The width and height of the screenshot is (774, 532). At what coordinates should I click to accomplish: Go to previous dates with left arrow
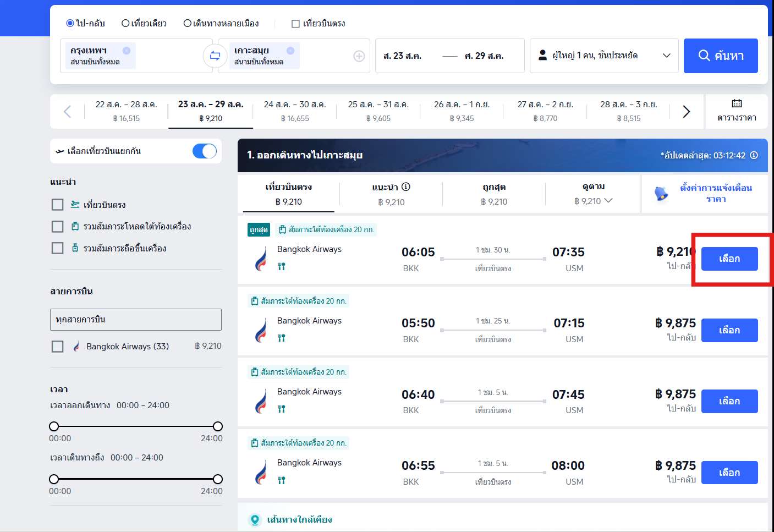(68, 112)
